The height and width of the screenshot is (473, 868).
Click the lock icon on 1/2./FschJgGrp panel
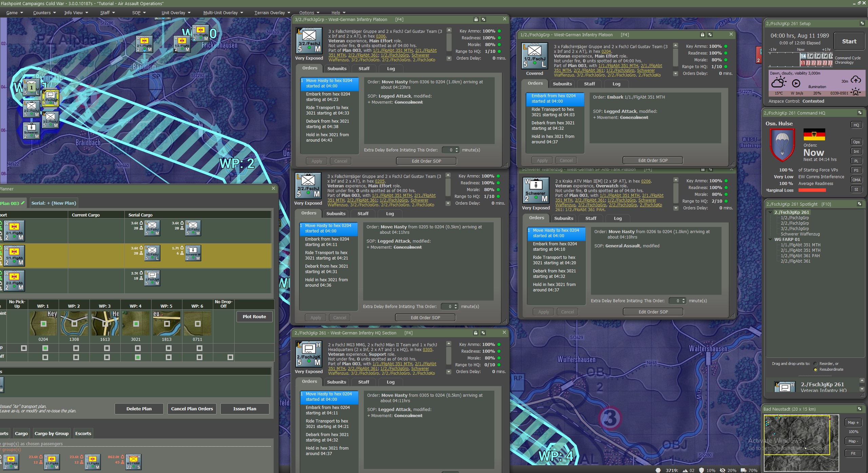pyautogui.click(x=702, y=35)
